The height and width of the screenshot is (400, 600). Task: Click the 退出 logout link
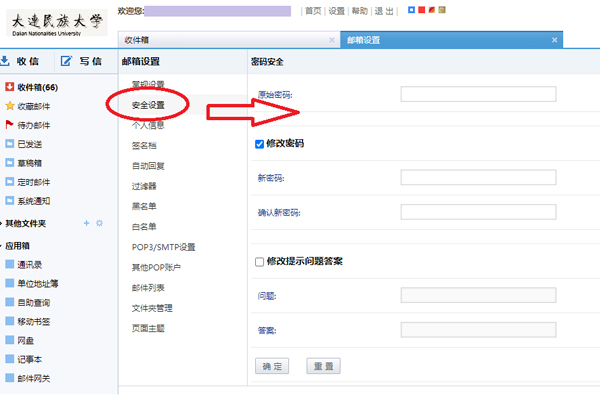tap(384, 10)
